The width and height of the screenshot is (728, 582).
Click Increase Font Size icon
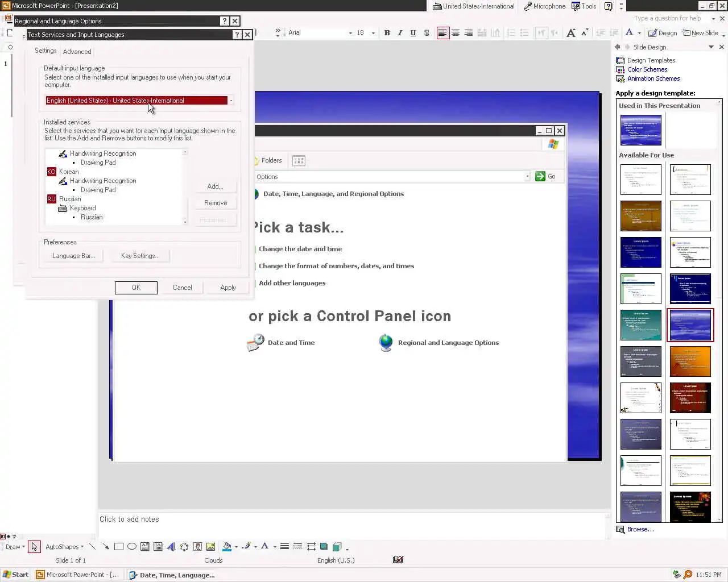[x=571, y=33]
